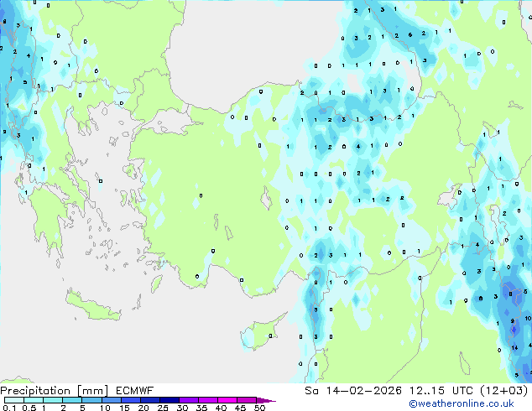Click the '40' legend scale label
Viewport: 532px width, 411px height.
tap(221, 408)
